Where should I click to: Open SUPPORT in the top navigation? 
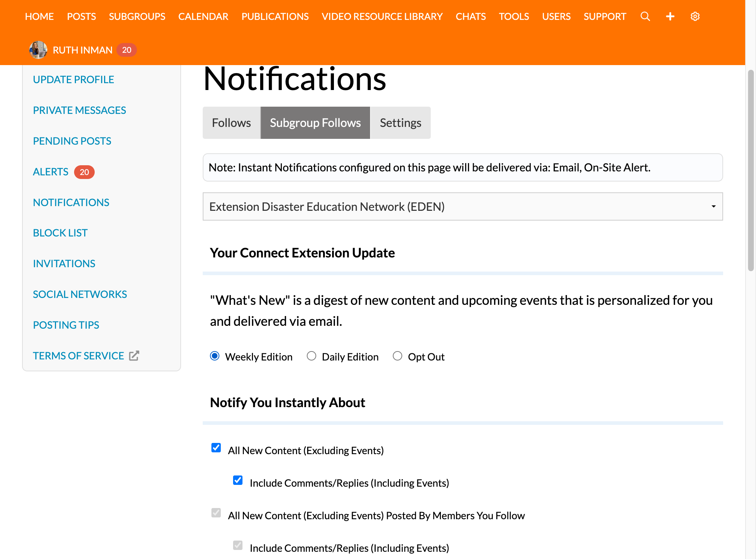point(605,17)
